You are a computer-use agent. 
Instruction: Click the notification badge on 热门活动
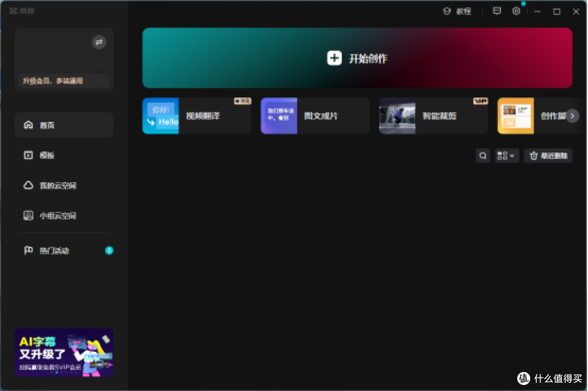pyautogui.click(x=109, y=251)
